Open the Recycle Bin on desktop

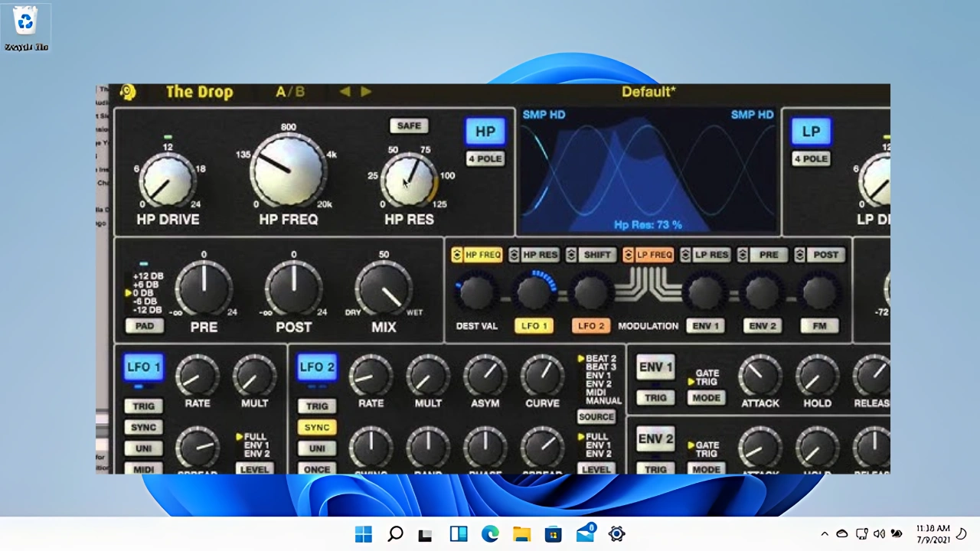point(26,28)
